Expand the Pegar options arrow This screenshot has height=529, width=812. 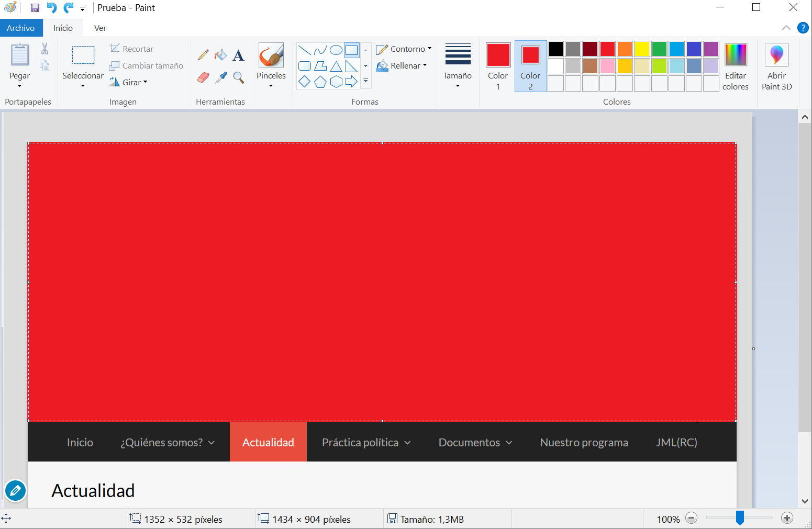click(20, 86)
